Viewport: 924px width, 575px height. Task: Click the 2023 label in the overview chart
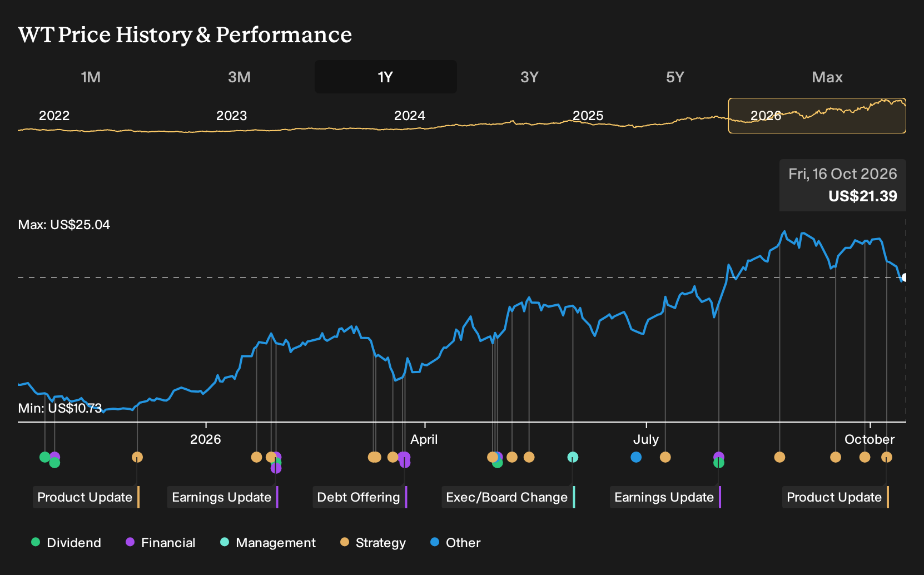click(x=231, y=116)
